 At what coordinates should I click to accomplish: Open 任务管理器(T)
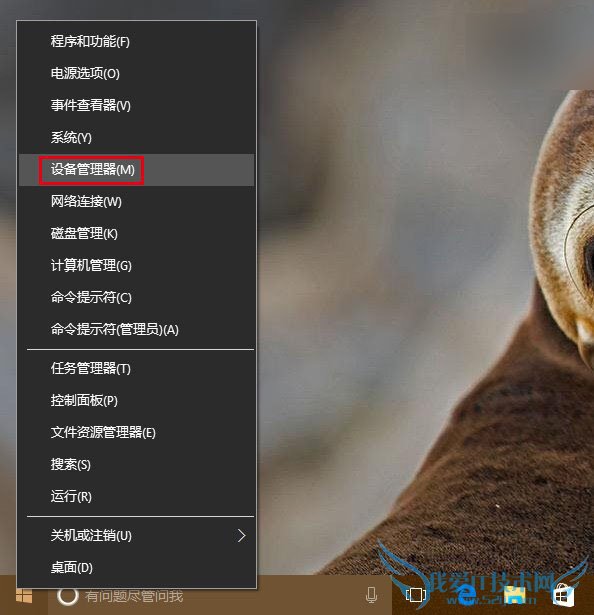click(137, 369)
